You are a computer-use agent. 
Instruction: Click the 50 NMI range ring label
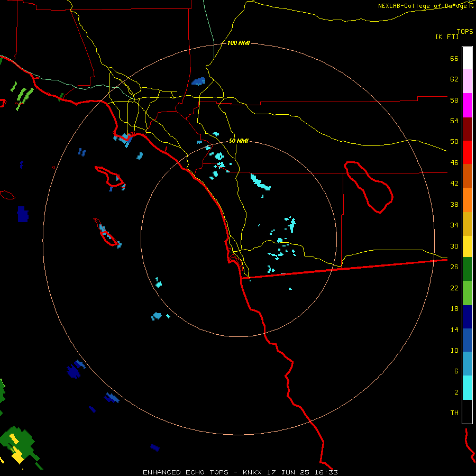click(x=239, y=141)
